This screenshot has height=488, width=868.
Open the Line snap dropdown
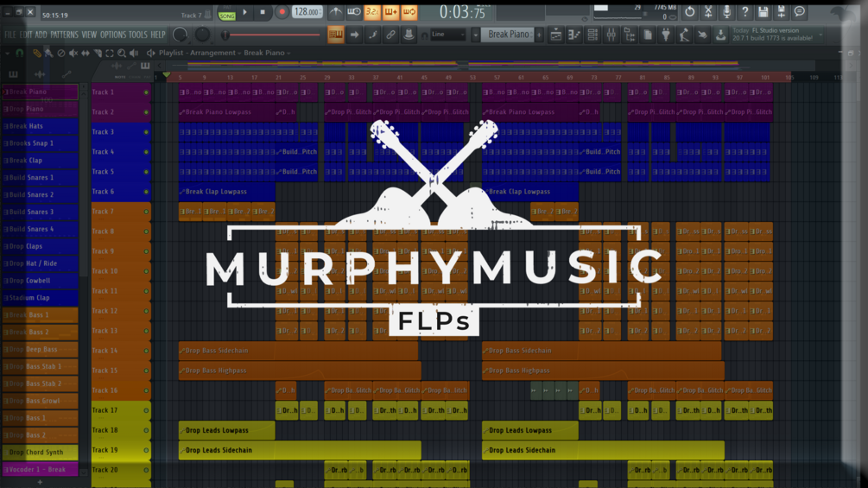447,35
